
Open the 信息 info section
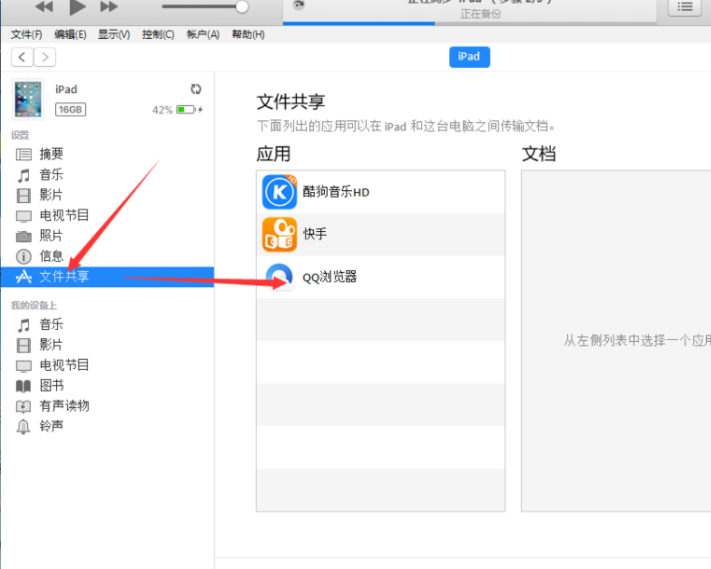tap(51, 256)
